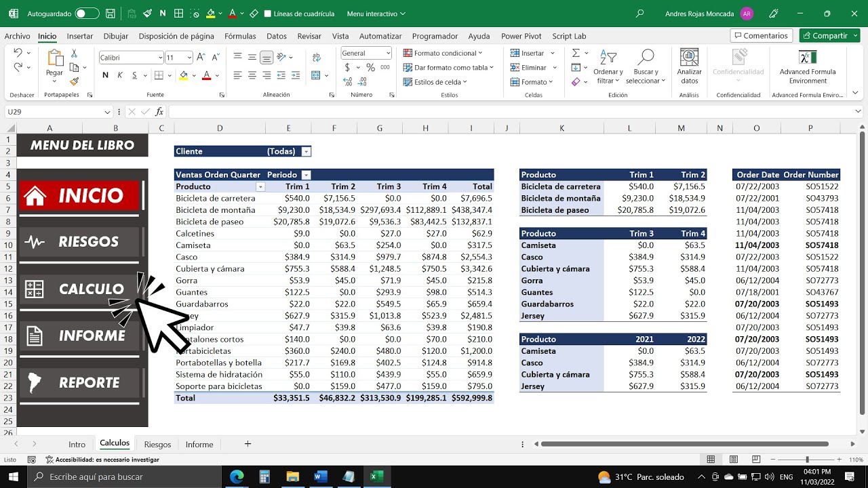Switch to the Riesgos sheet tab
This screenshot has width=868, height=488.
tap(157, 445)
